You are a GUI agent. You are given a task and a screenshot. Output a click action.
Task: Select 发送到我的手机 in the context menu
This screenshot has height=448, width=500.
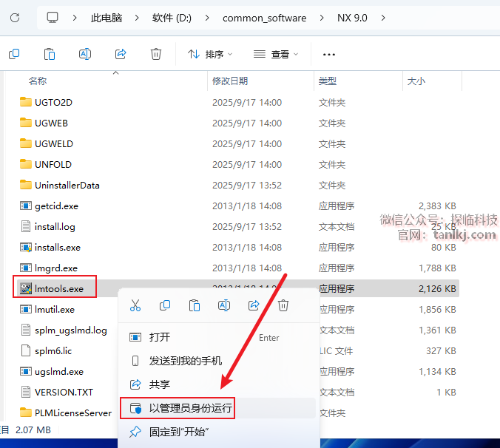pyautogui.click(x=185, y=361)
